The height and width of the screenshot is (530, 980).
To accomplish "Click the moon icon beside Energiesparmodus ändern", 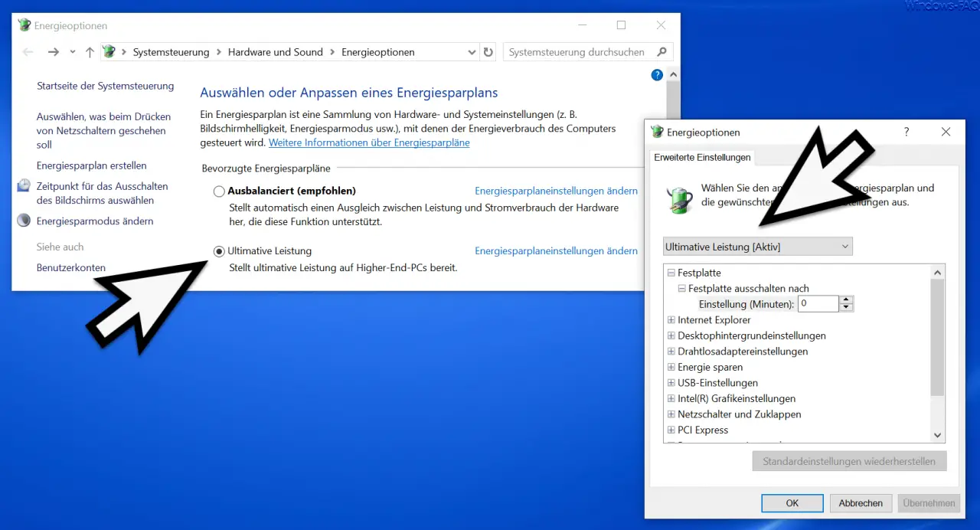I will [x=24, y=221].
